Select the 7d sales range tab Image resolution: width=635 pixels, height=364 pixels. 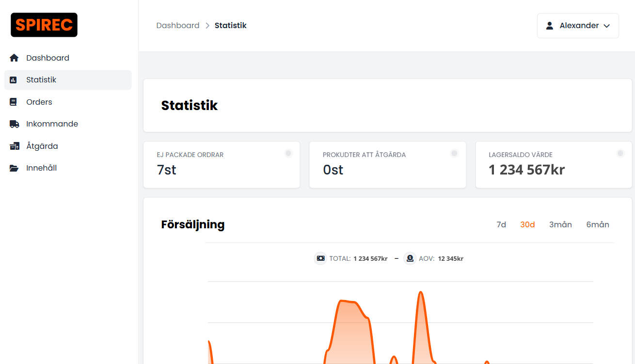[501, 224]
